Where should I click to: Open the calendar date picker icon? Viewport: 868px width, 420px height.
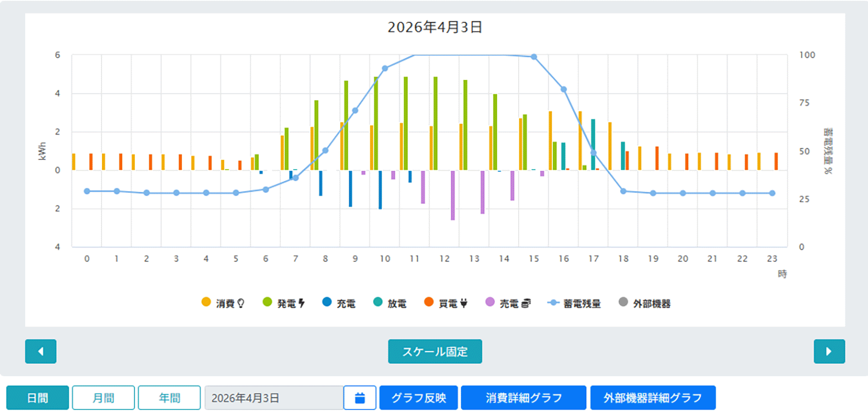(x=360, y=398)
